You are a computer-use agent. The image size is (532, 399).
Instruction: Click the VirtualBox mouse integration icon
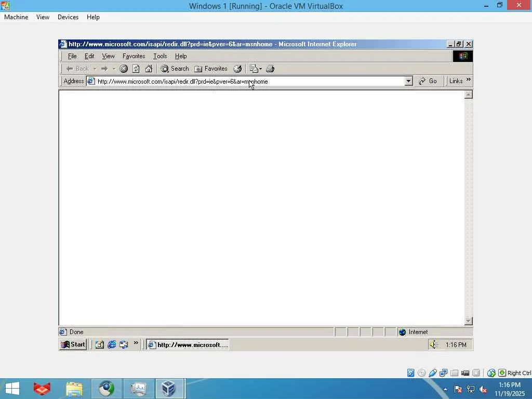[x=491, y=373]
